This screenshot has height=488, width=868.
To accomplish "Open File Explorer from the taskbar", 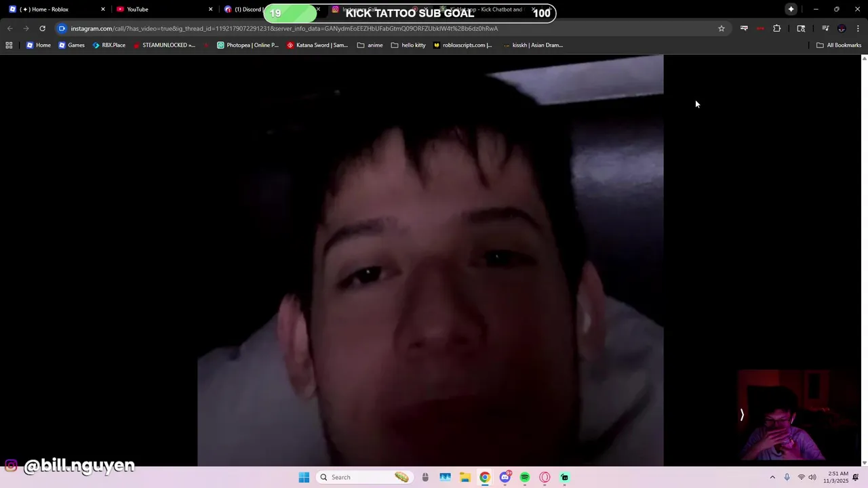I will point(465,477).
